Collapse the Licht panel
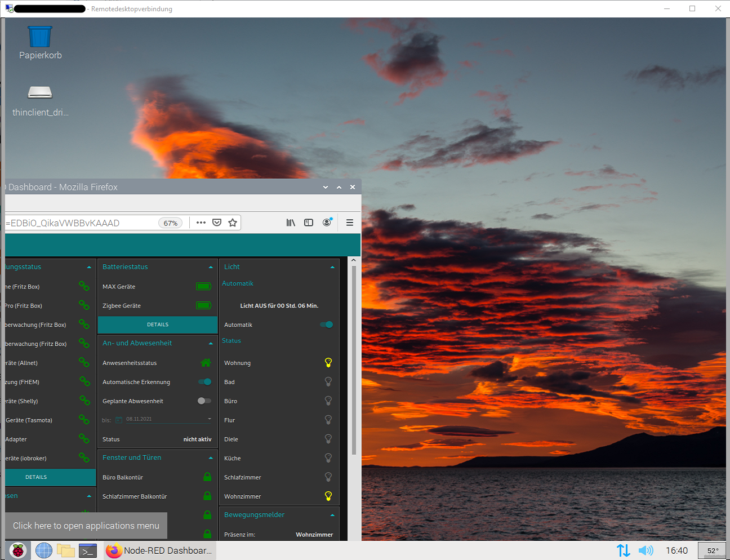 click(332, 267)
